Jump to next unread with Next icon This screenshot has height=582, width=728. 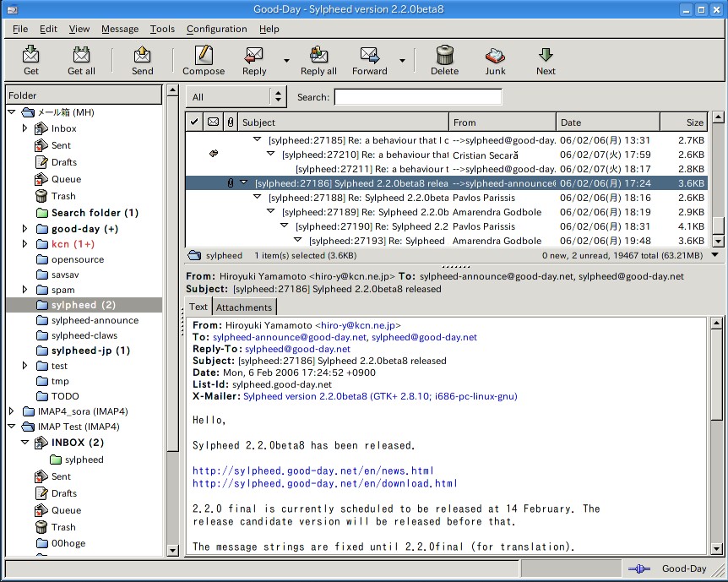point(545,59)
